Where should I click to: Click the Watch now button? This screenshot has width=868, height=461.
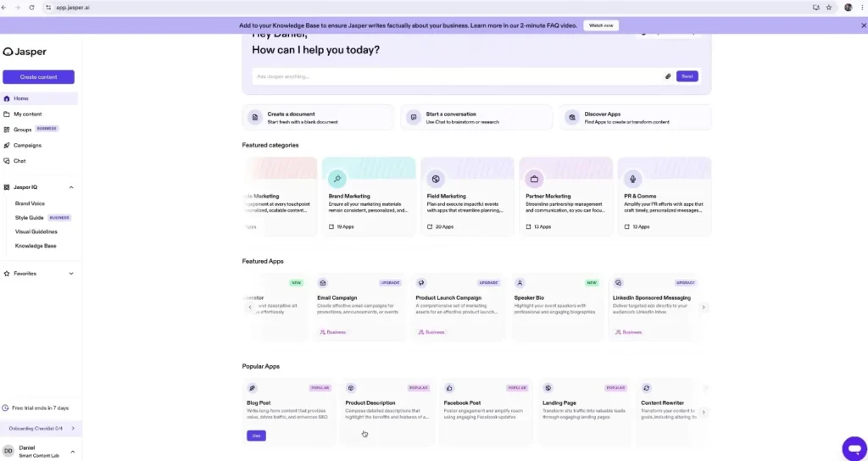(x=601, y=25)
